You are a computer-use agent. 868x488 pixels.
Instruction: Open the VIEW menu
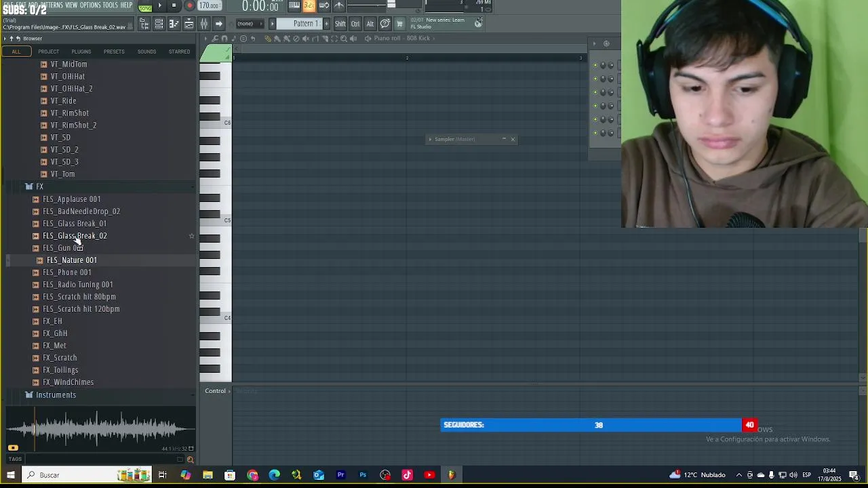coord(71,5)
